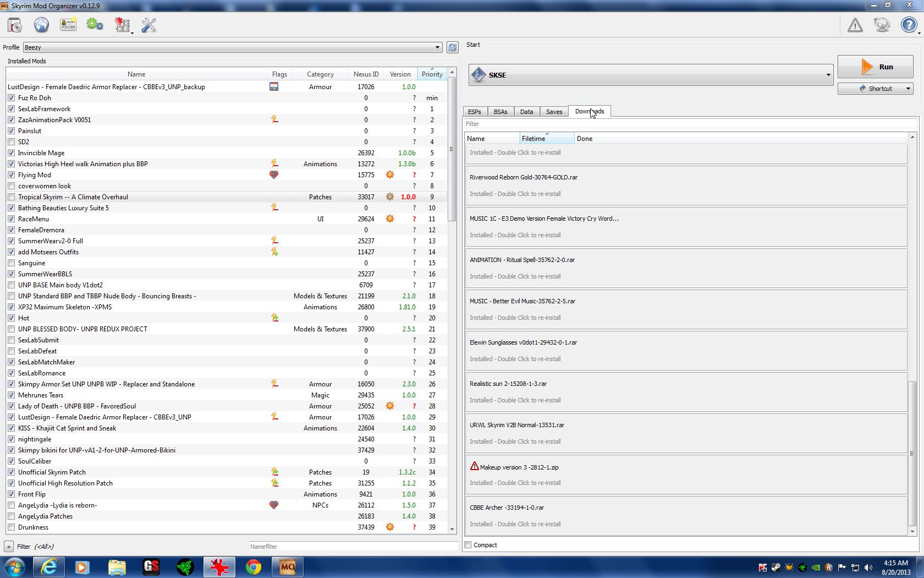
Task: Open the Shortcut dropdown button
Action: point(908,89)
